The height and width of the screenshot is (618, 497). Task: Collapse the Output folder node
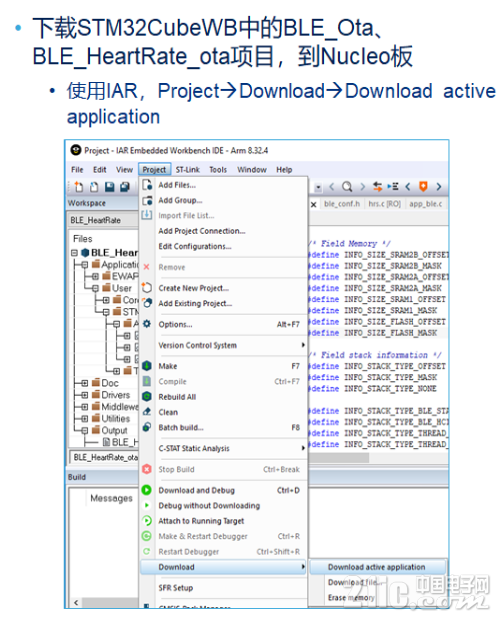[85, 430]
